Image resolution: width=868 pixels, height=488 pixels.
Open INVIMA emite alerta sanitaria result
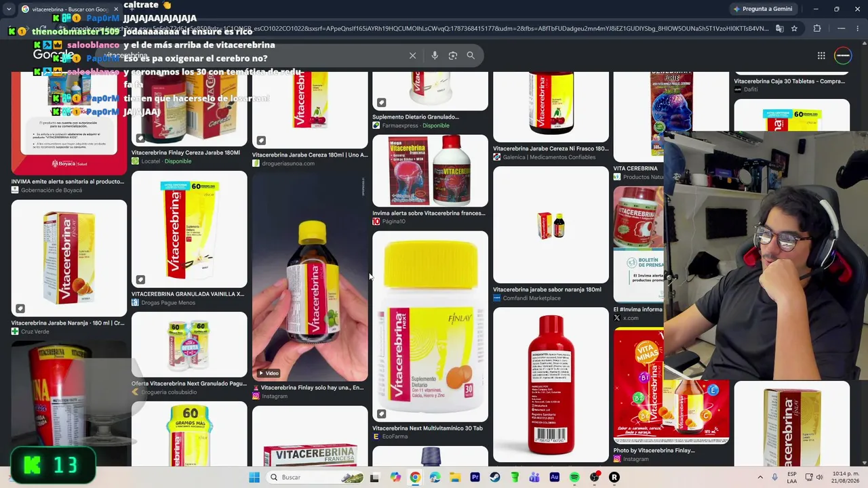click(68, 181)
